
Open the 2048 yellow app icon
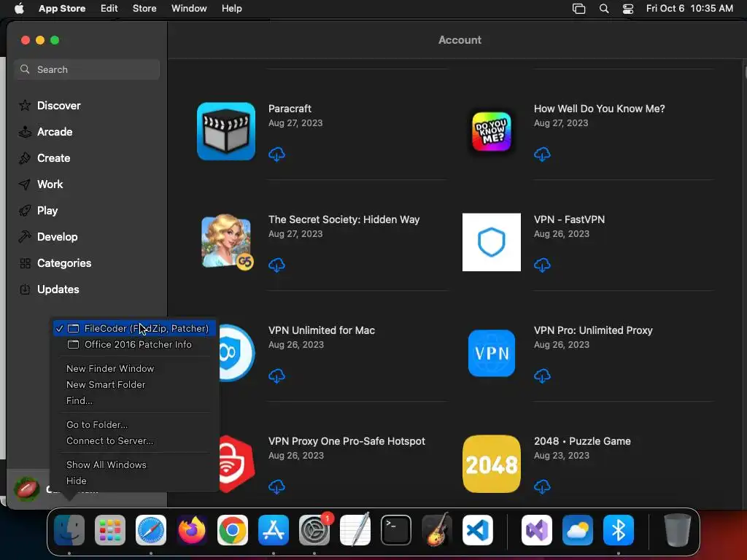click(x=491, y=464)
